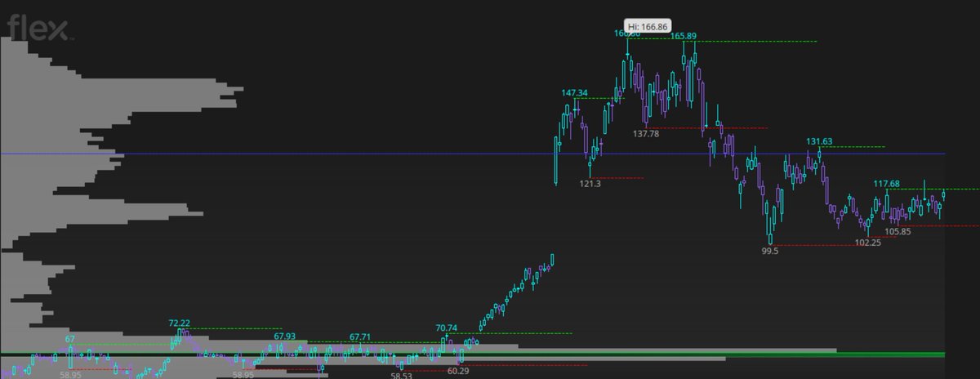This screenshot has width=980, height=379.
Task: Click the 72.22 high label
Action: point(179,323)
